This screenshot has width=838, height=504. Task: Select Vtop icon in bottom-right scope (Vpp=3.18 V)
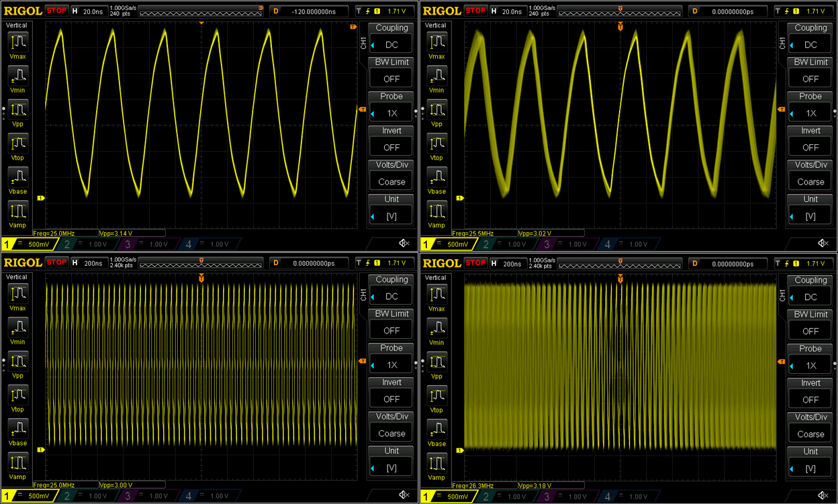pos(437,395)
